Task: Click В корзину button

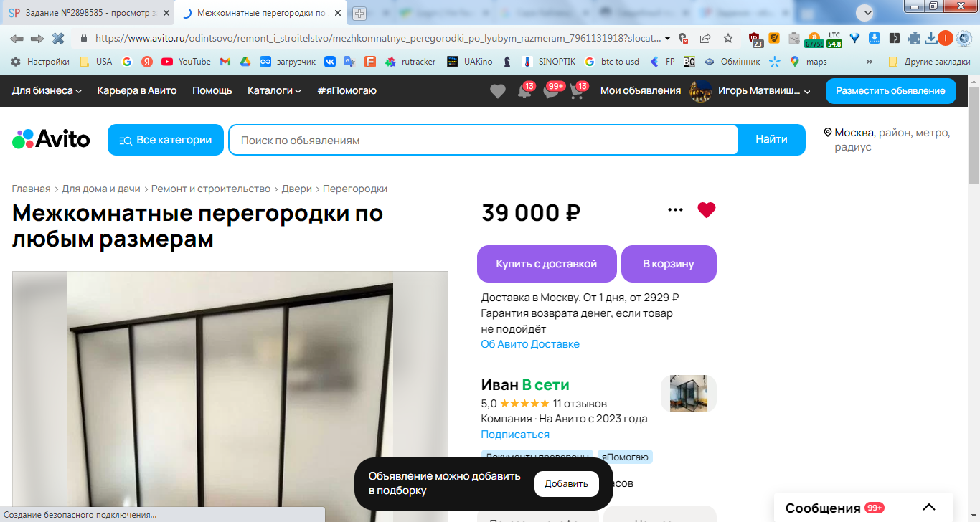Action: (669, 264)
